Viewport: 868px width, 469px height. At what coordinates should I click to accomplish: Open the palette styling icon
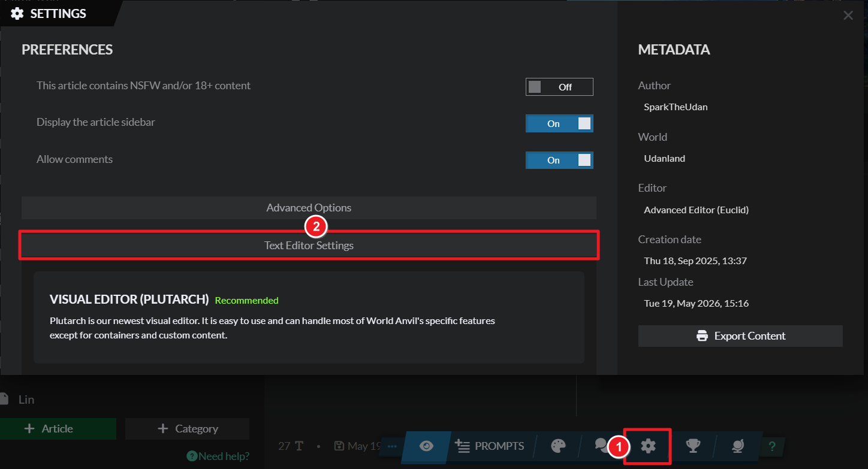click(x=558, y=446)
